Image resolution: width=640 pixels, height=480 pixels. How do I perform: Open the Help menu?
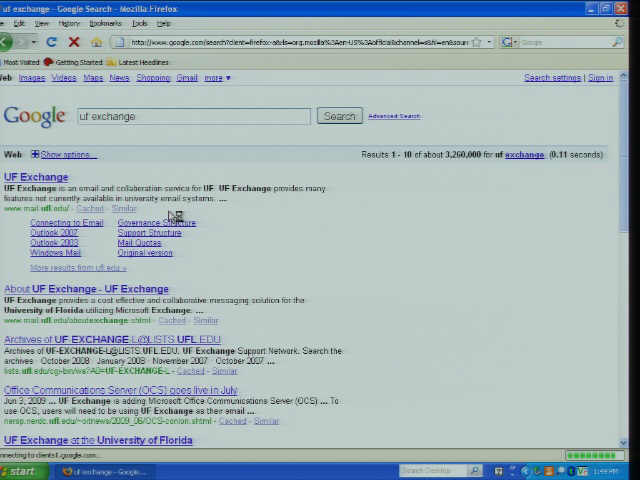pyautogui.click(x=163, y=24)
